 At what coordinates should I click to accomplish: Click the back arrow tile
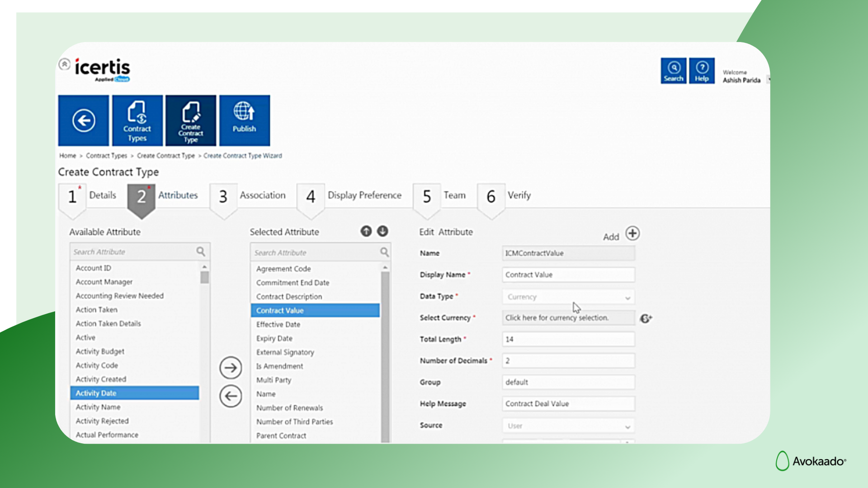tap(84, 120)
